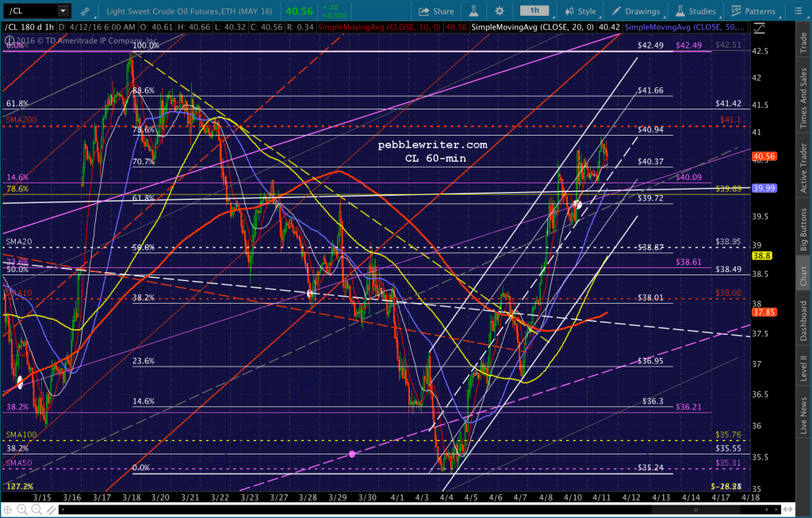Click the red 37.85 price bubble on axis
The height and width of the screenshot is (518, 812).
coord(764,313)
